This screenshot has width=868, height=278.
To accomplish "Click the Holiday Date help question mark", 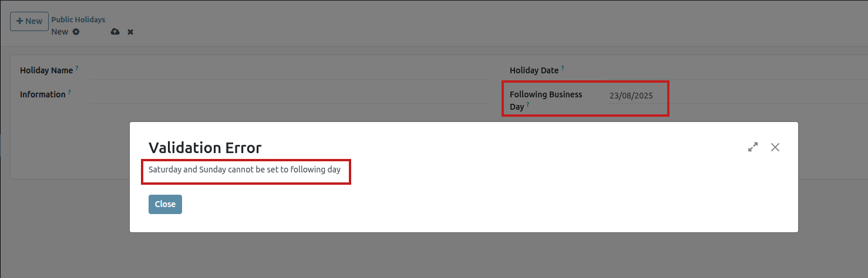I will click(563, 68).
